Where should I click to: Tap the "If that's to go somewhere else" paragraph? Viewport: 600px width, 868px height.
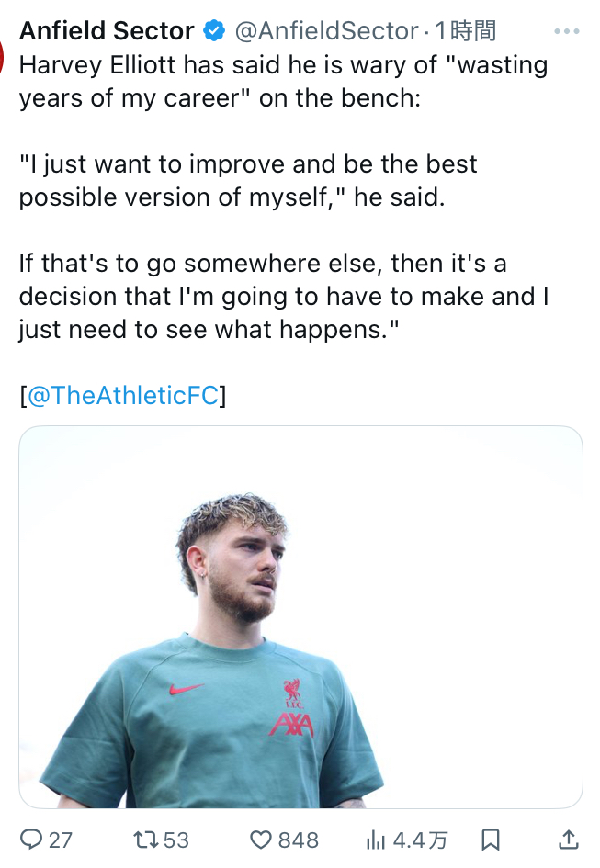pyautogui.click(x=284, y=296)
